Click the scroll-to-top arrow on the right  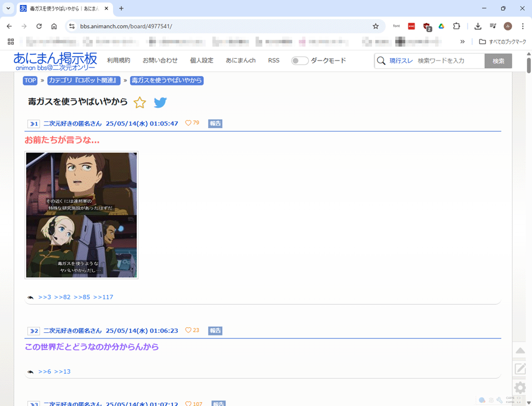(520, 351)
